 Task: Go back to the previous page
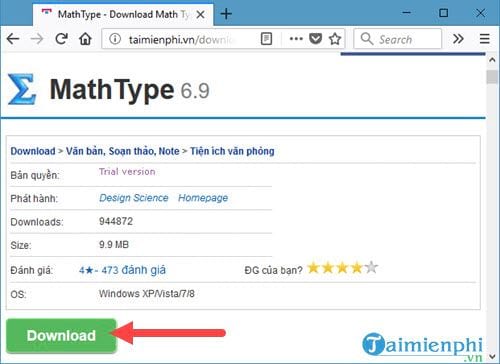(x=13, y=39)
